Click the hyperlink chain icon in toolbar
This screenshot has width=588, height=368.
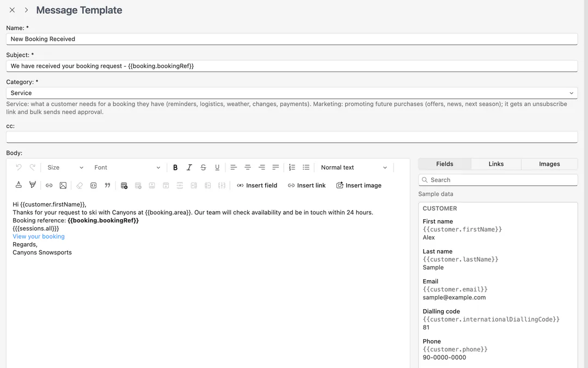pos(49,185)
